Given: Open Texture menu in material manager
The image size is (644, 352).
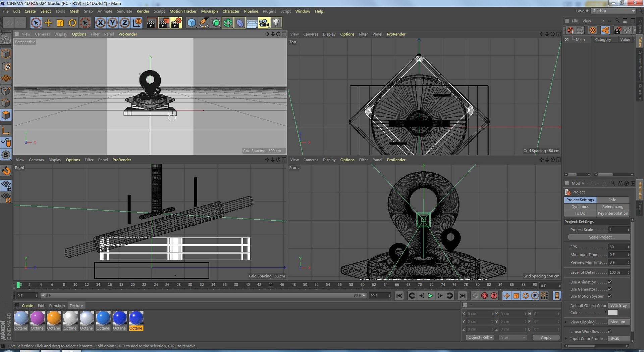Looking at the screenshot, I should pos(76,306).
